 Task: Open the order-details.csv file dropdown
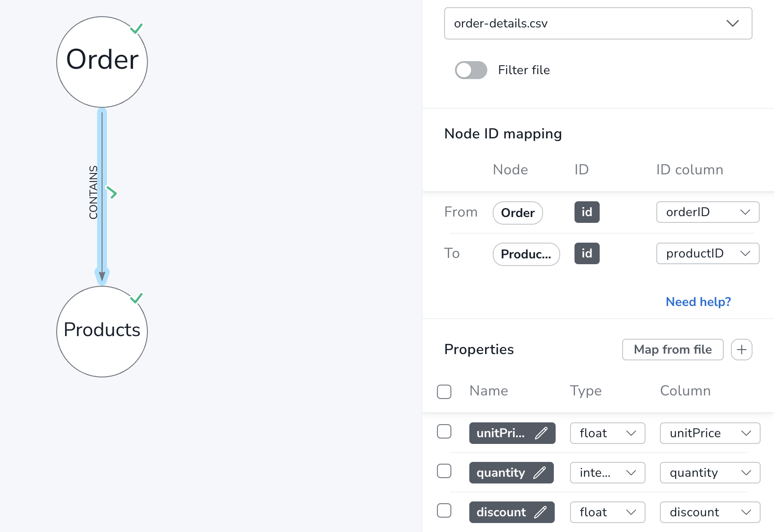click(x=598, y=23)
